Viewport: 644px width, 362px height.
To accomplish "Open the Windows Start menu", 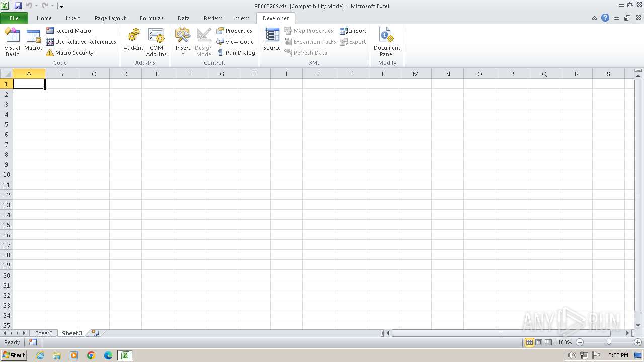I will [14, 355].
